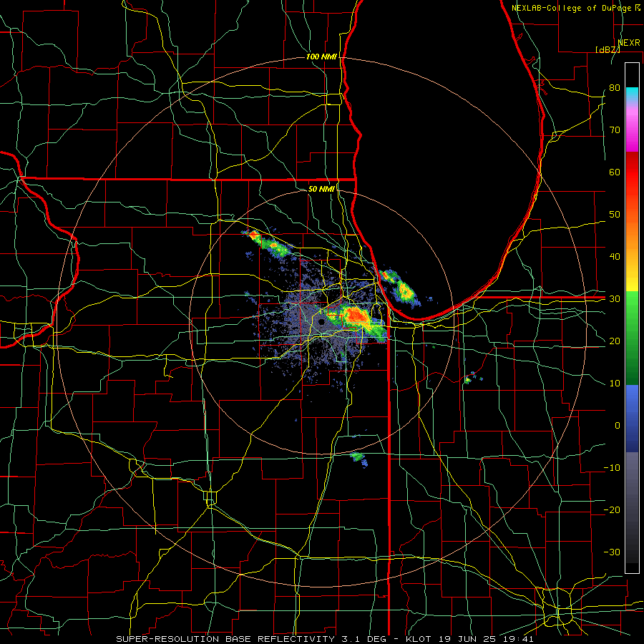The image size is (644, 644).
Task: Click the -30 value on the dBZ scale
Action: [x=612, y=552]
